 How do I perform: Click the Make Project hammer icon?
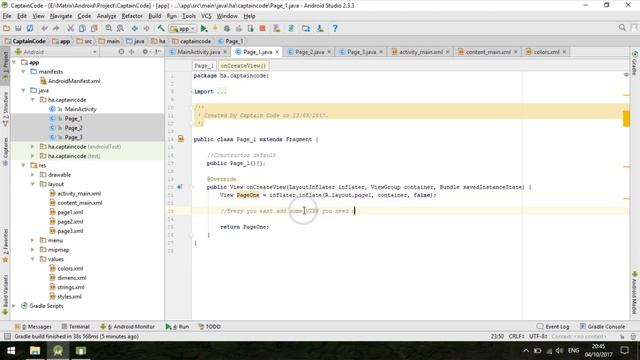click(161, 28)
